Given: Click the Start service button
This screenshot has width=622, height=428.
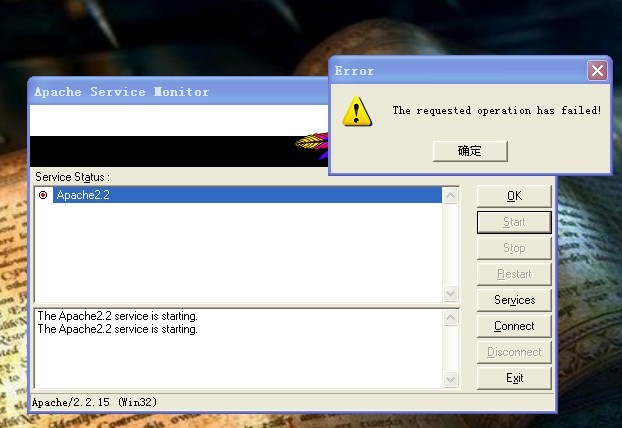Looking at the screenshot, I should (x=514, y=222).
